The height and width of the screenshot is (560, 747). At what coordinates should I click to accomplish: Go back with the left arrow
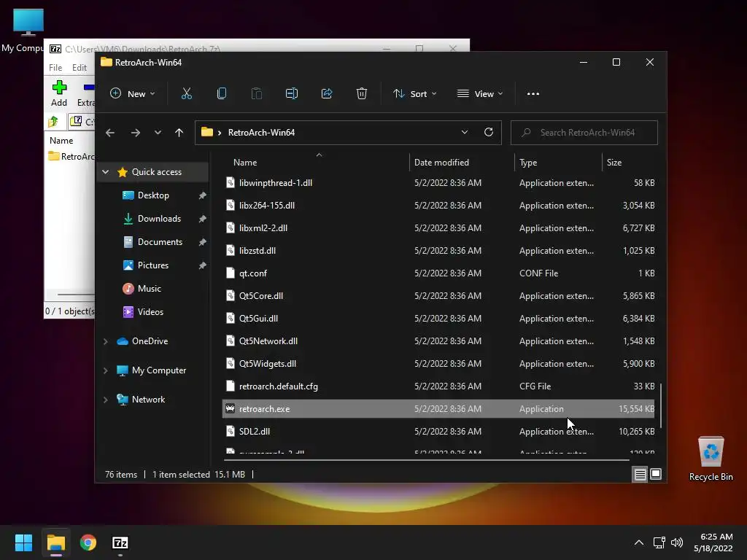coord(110,133)
